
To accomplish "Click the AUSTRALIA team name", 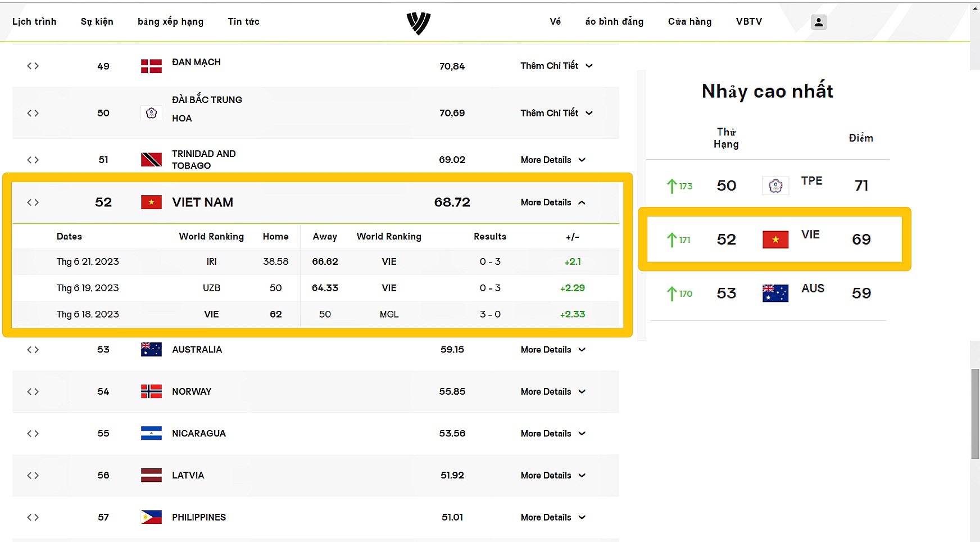I will pos(197,350).
